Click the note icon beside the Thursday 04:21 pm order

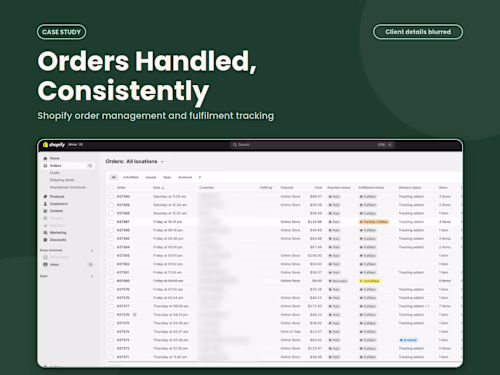(135, 315)
